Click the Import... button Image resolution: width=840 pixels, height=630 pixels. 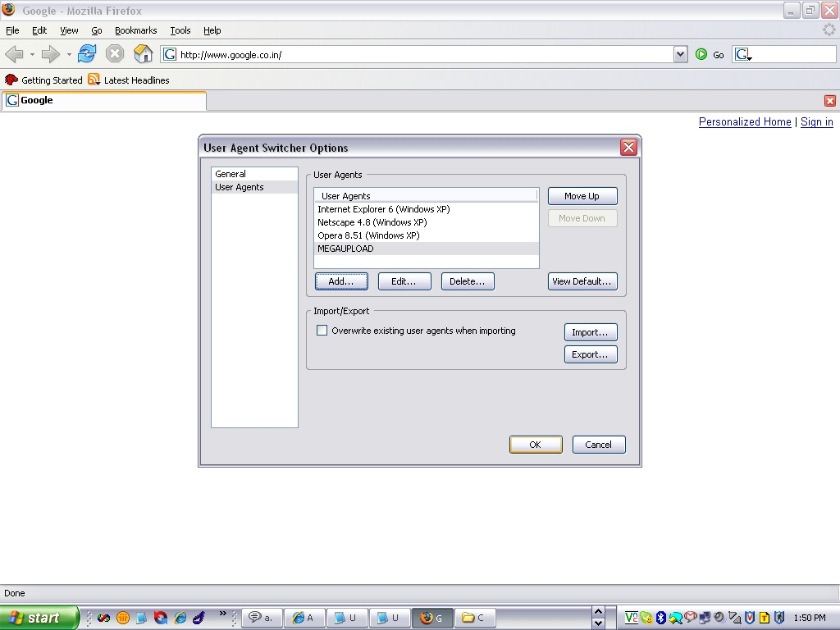pyautogui.click(x=591, y=332)
